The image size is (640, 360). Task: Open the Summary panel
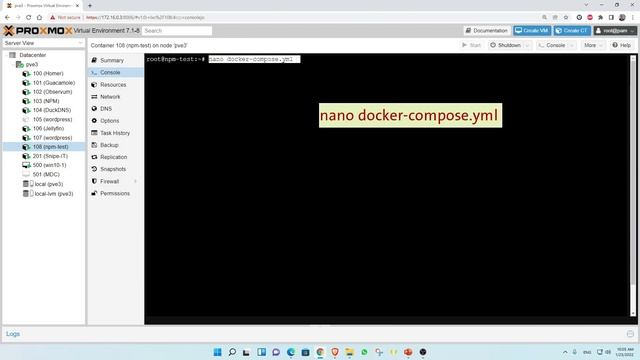(111, 60)
